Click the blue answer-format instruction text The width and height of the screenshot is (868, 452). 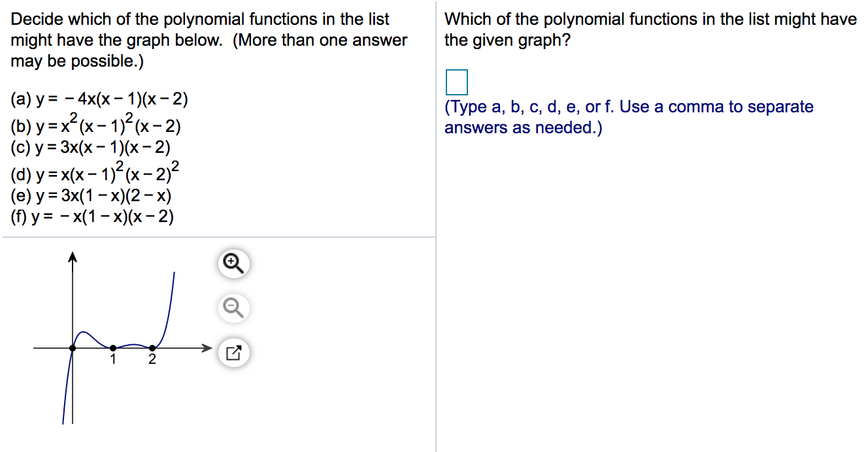click(x=629, y=117)
